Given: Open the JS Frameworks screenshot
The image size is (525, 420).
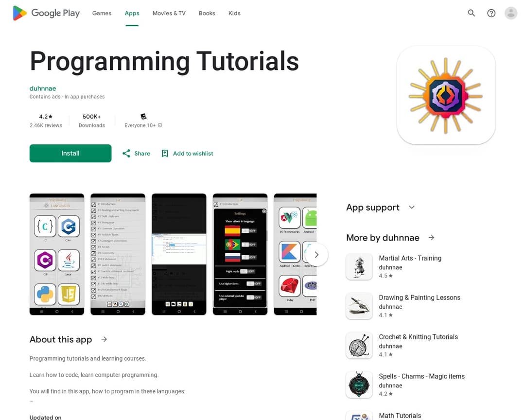Looking at the screenshot, I should [x=296, y=254].
